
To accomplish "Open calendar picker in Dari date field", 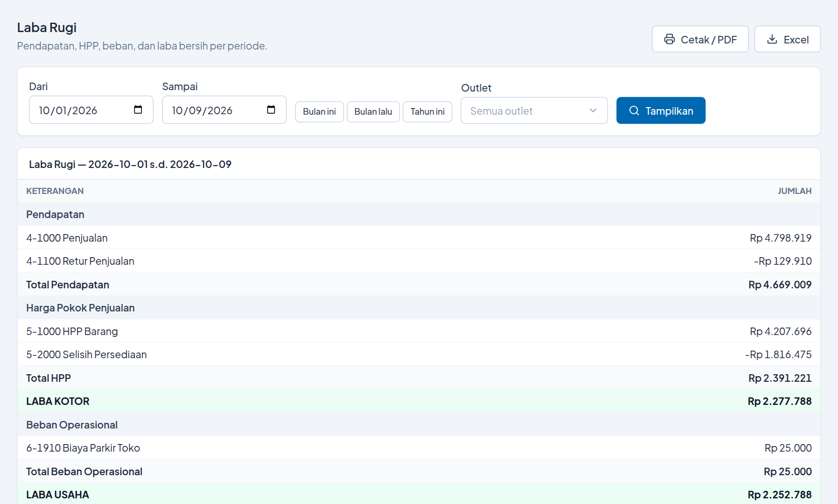I will [x=138, y=109].
